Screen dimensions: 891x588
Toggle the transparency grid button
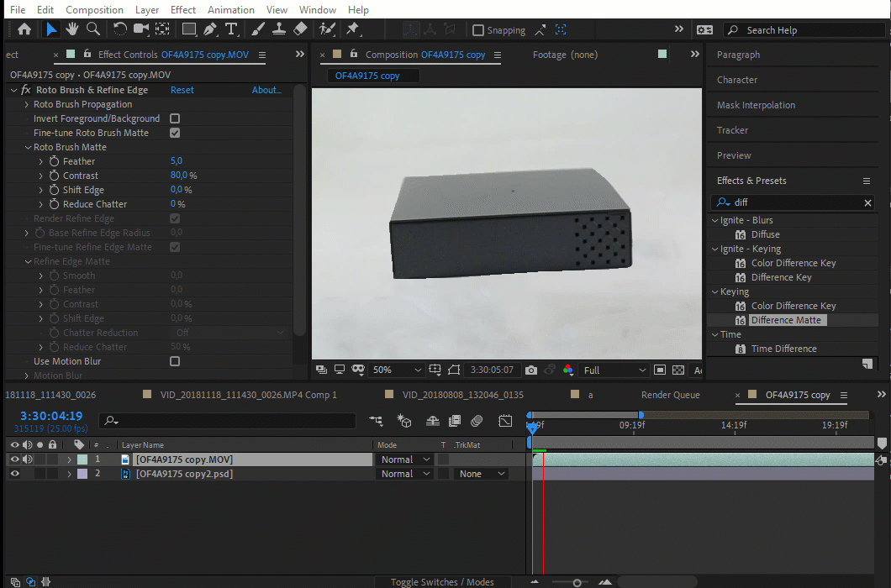[x=677, y=370]
